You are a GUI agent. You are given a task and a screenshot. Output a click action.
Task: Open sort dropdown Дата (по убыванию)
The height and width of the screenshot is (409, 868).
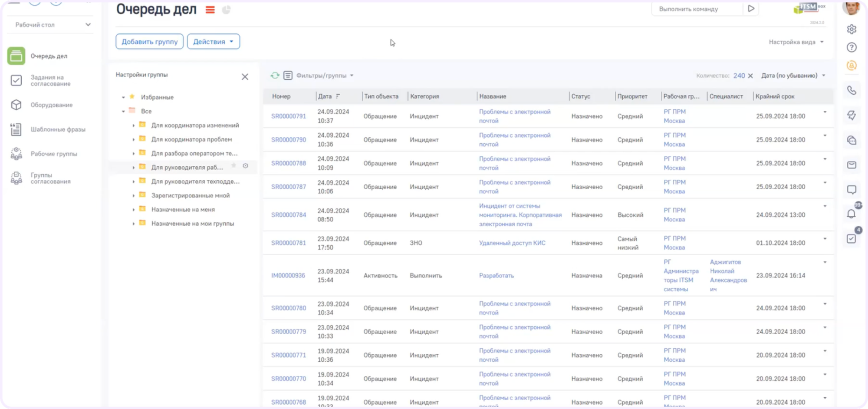tap(793, 76)
